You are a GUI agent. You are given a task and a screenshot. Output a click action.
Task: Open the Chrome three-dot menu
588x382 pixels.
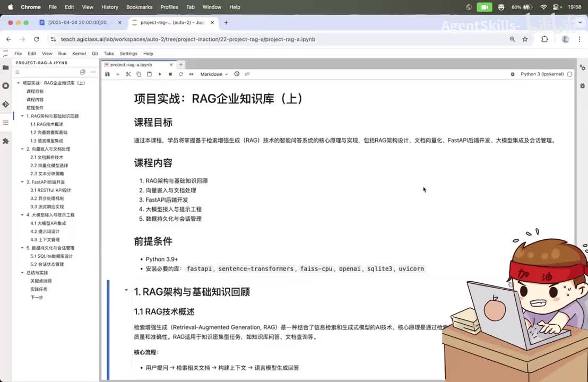(580, 39)
